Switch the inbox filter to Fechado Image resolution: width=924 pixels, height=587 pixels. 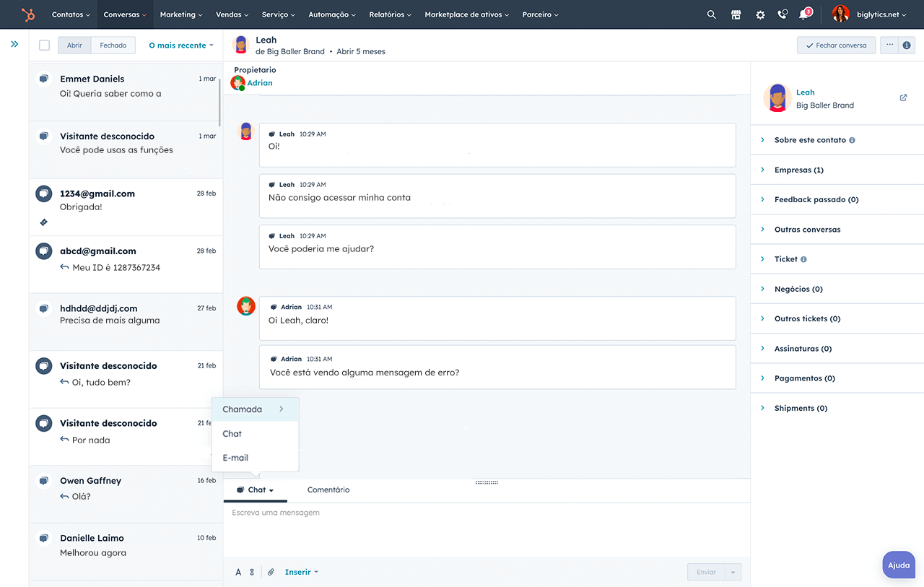113,45
